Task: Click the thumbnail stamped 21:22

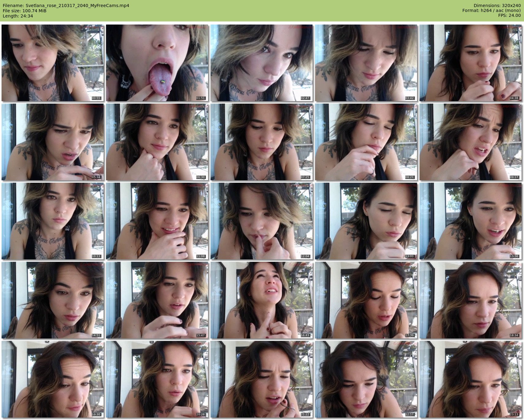Action: point(262,379)
